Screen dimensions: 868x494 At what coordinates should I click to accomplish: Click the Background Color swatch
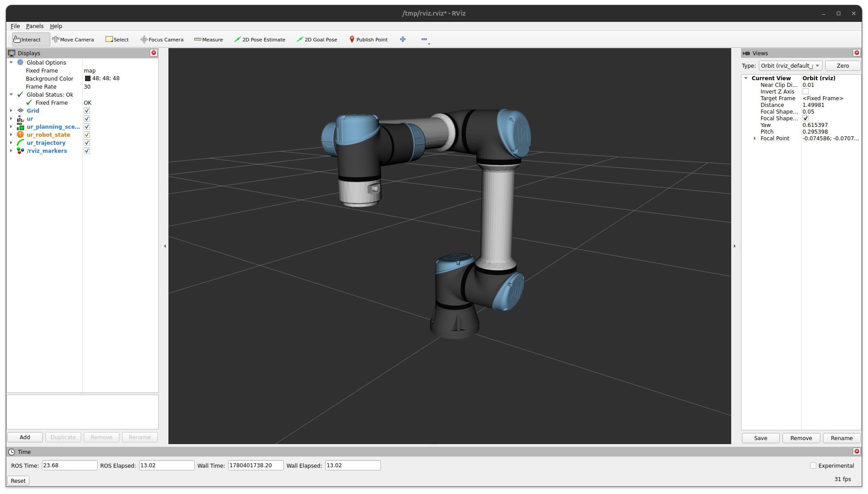point(88,78)
